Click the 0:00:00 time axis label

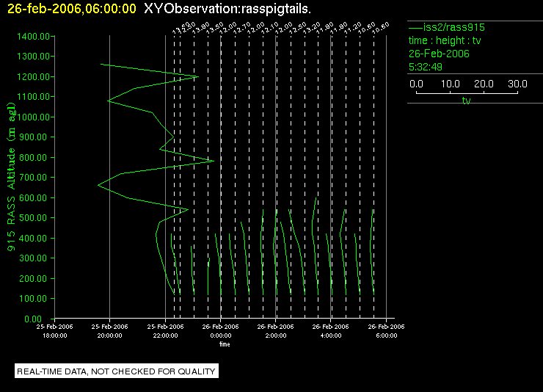tap(221, 335)
